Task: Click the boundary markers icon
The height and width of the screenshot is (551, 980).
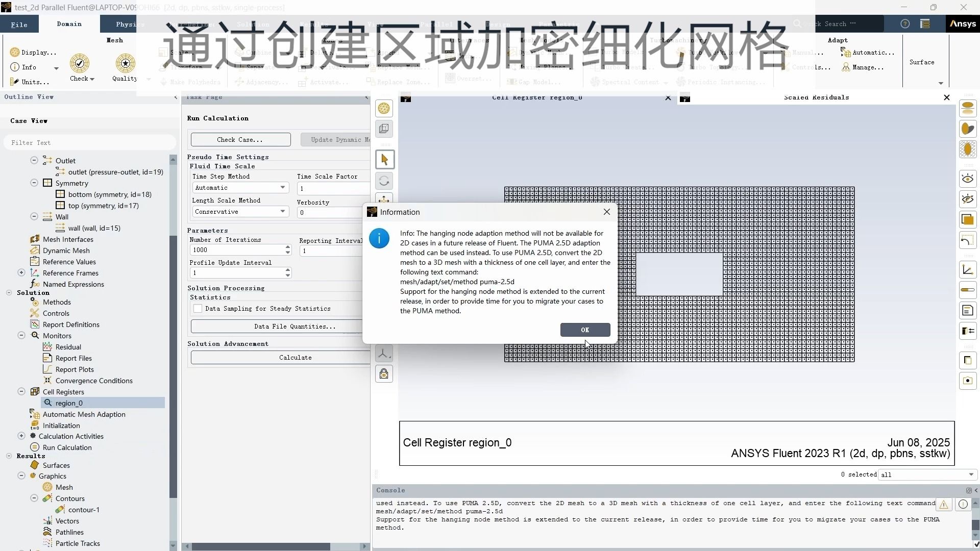Action: tap(968, 331)
